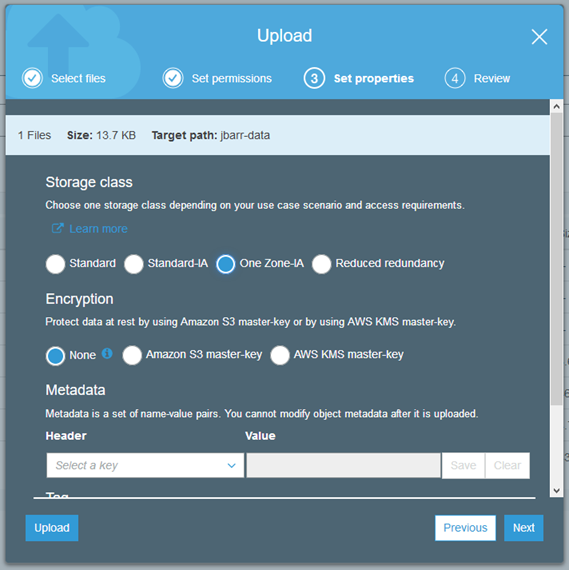Choose AWS KMS master-key encryption
The width and height of the screenshot is (569, 570).
(280, 355)
